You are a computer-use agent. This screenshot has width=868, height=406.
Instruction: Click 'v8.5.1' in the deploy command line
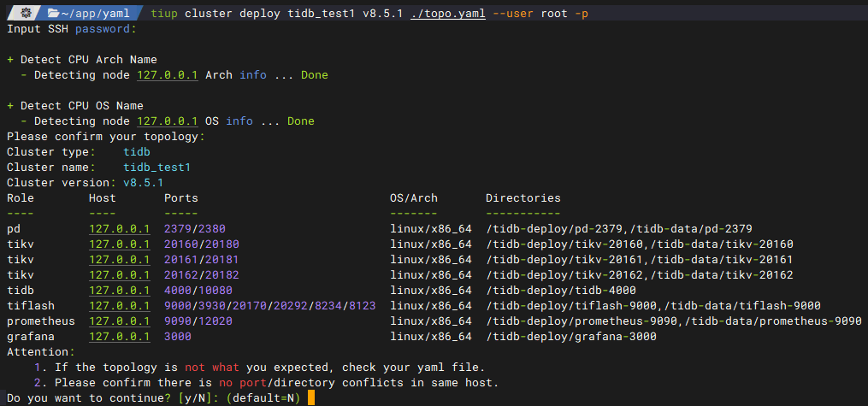point(383,14)
